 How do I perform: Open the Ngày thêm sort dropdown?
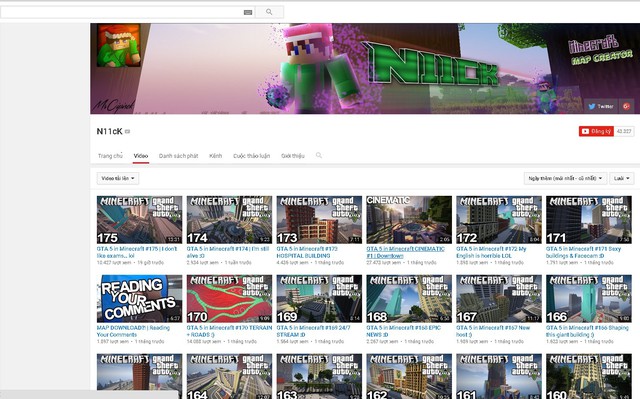click(565, 178)
